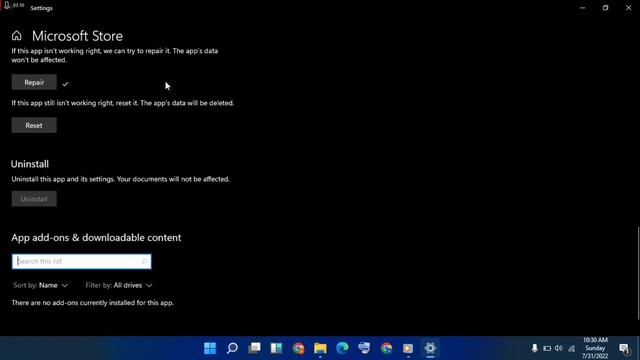Open the clock and date flyout
Screen dimensions: 640x360
point(595,348)
